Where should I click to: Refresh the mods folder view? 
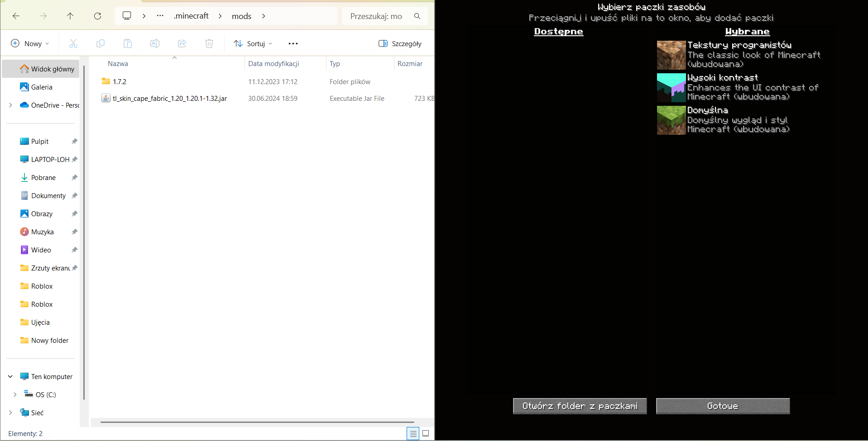tap(97, 16)
